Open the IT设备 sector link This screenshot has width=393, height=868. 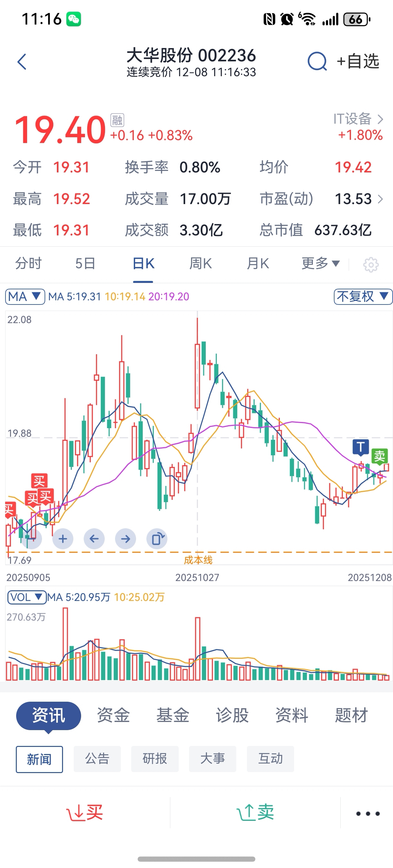coord(358,119)
